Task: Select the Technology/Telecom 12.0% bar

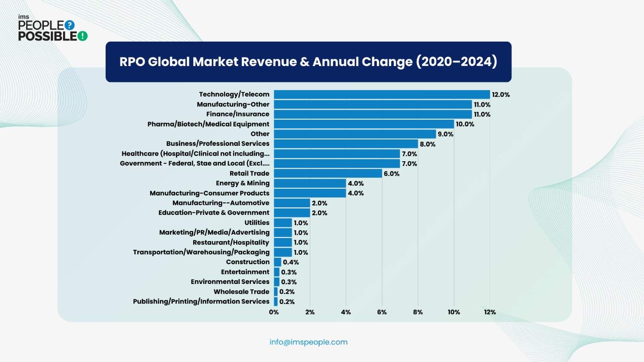Action: coord(382,94)
